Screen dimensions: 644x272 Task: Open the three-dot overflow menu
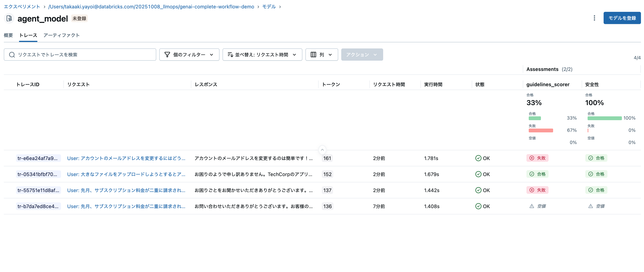point(594,18)
